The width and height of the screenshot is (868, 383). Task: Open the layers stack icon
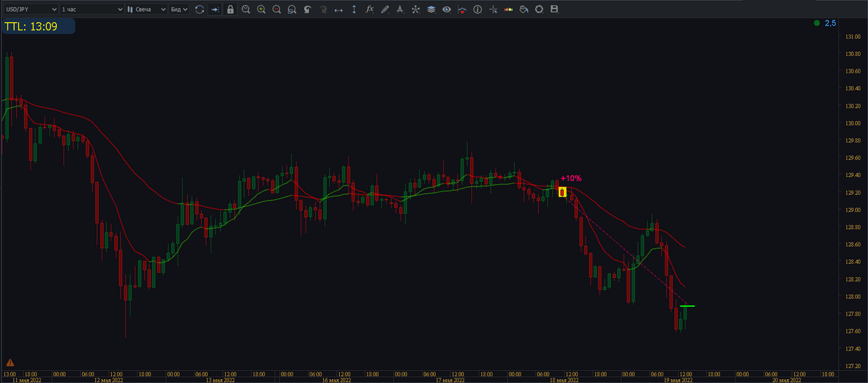pos(431,9)
